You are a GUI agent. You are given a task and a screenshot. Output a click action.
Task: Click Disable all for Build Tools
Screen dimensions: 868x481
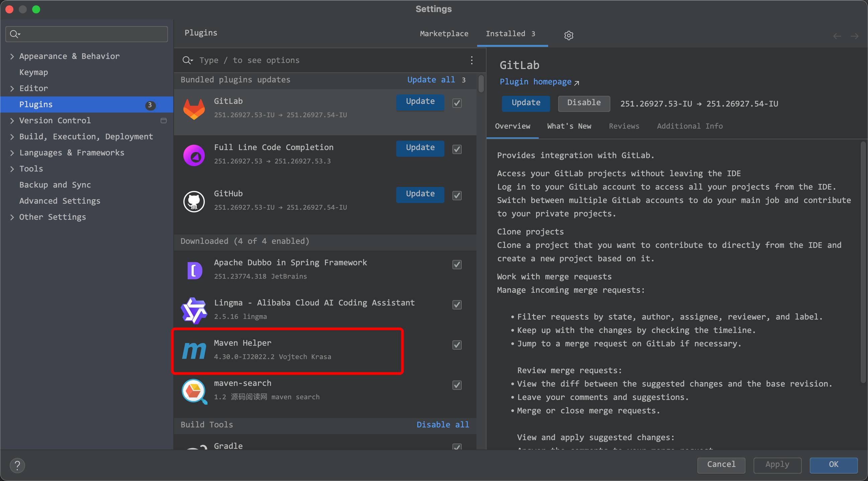tap(442, 425)
